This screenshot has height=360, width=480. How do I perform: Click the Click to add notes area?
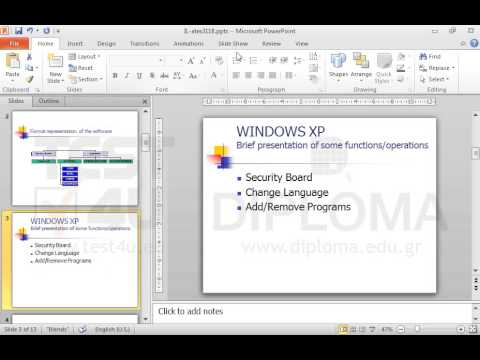coord(312,312)
